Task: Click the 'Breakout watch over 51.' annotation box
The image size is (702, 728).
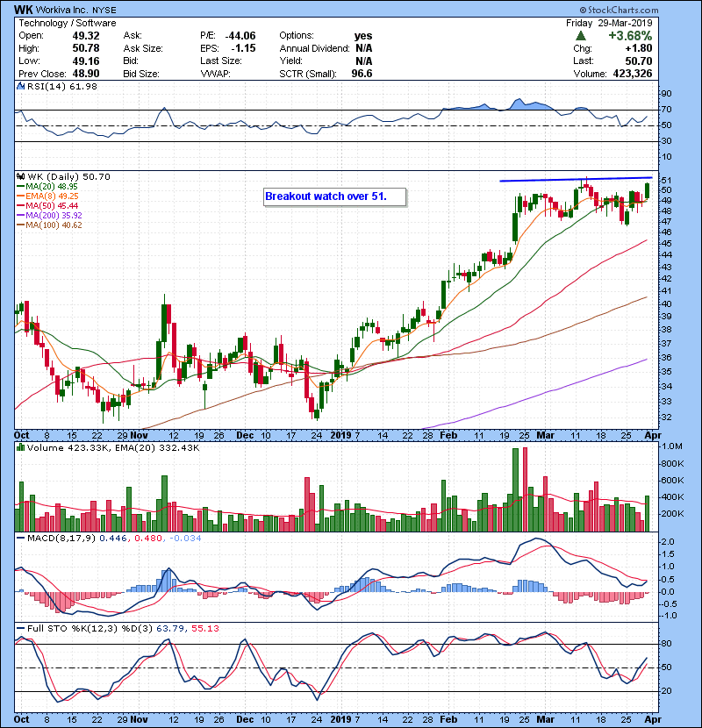Action: [334, 196]
